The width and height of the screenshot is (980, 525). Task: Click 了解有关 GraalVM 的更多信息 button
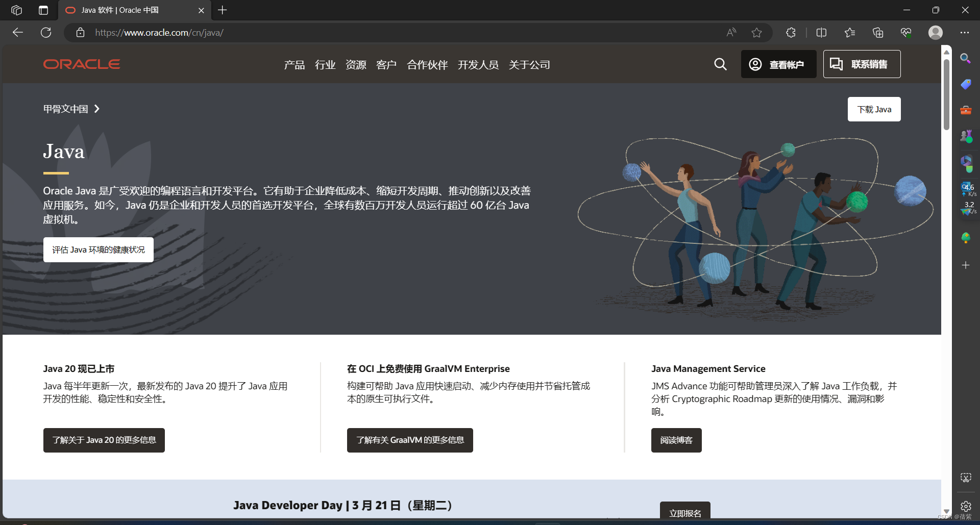tap(410, 440)
